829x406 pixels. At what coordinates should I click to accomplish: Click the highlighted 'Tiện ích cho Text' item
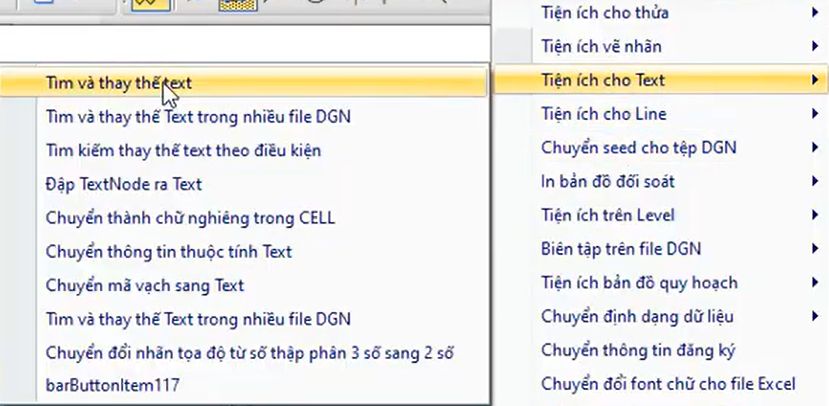coord(661,80)
